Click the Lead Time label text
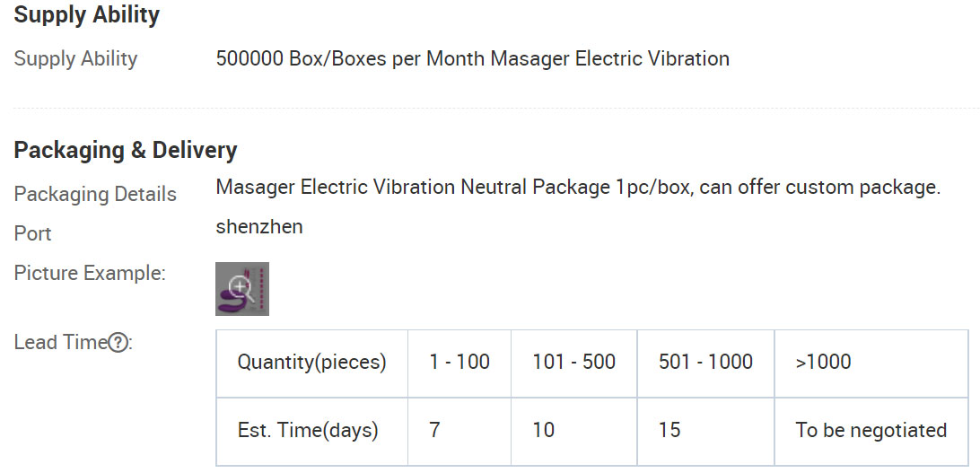 [x=61, y=343]
